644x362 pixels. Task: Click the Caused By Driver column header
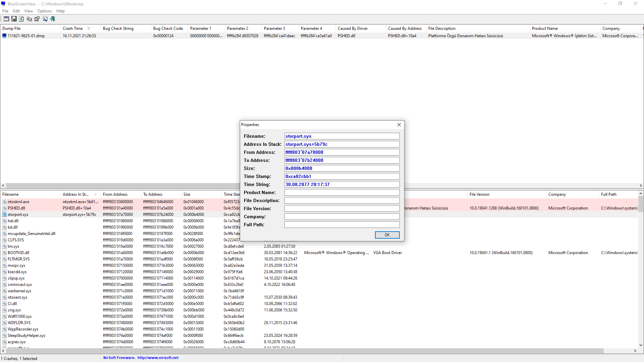[353, 28]
